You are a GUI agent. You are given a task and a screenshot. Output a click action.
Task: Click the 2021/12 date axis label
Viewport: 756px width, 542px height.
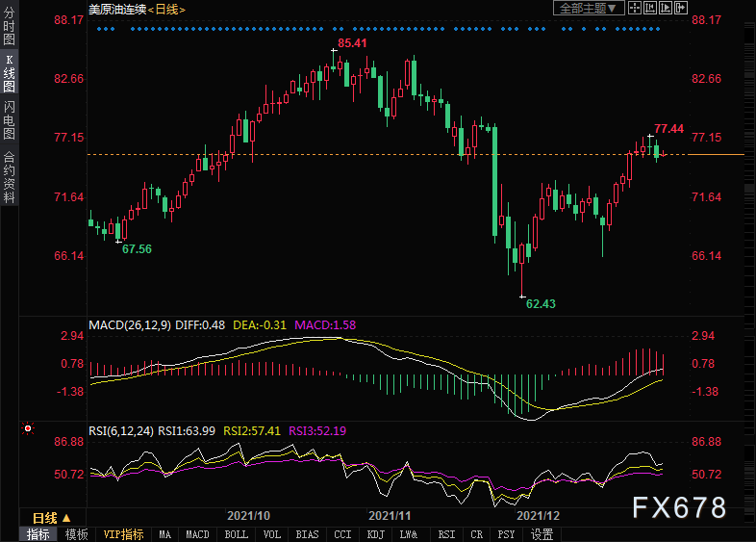pyautogui.click(x=538, y=515)
